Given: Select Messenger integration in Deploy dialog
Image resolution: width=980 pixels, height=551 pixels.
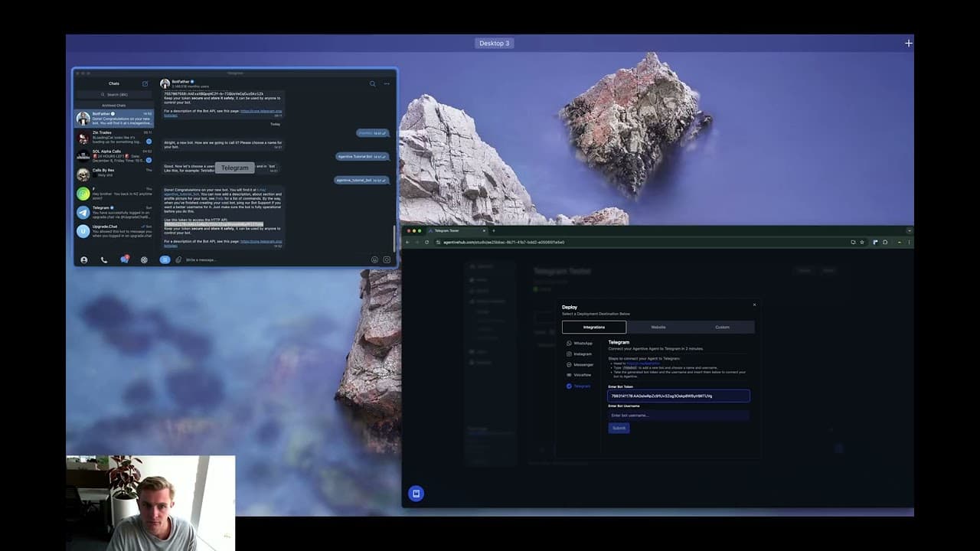Looking at the screenshot, I should click(580, 365).
